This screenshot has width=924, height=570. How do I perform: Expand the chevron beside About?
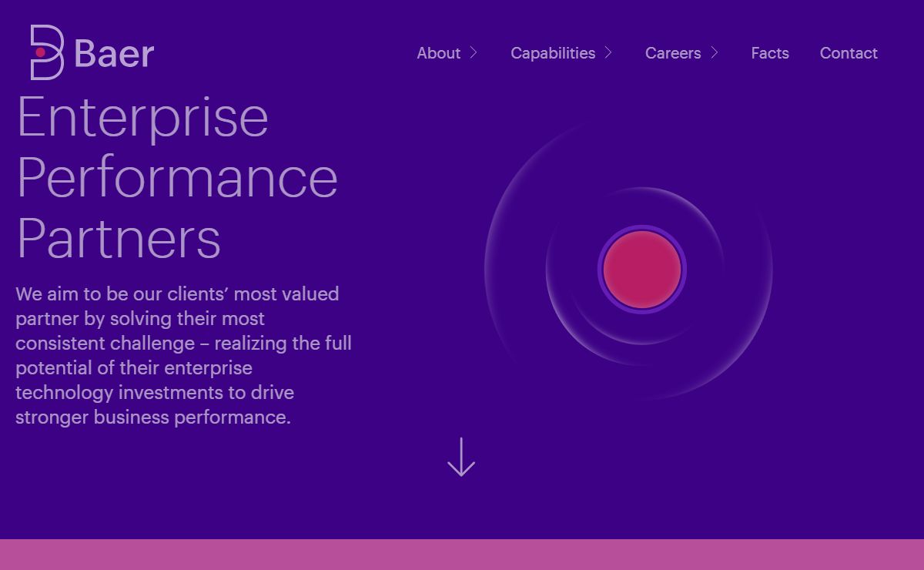pyautogui.click(x=474, y=52)
